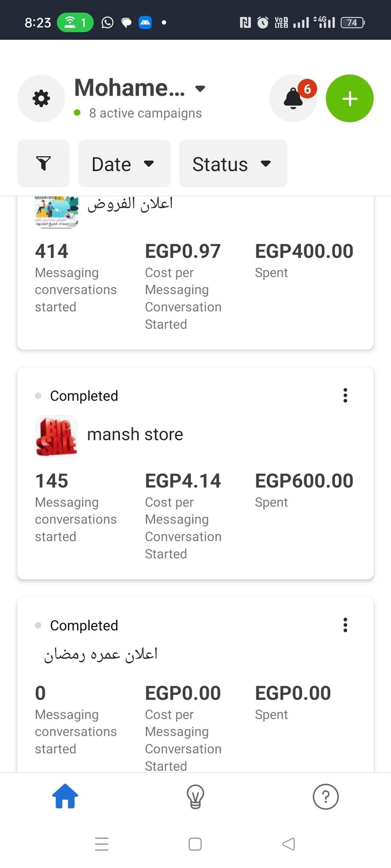Open the mansh store campaign
Viewport: 391px width, 868px height.
click(x=135, y=434)
